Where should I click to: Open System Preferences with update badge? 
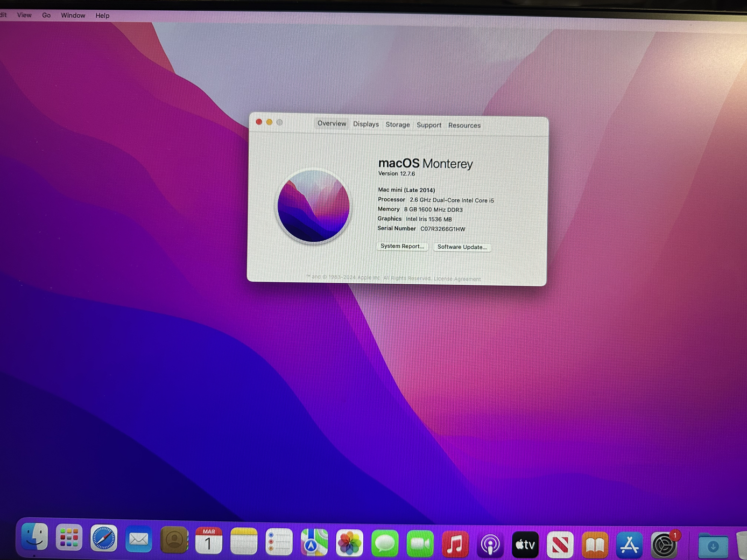665,545
